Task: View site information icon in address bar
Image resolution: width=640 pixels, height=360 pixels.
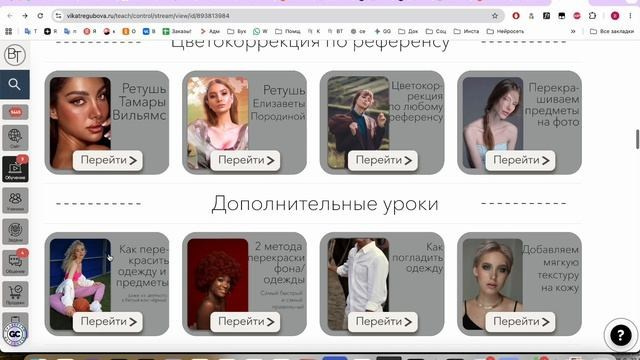Action: click(x=58, y=16)
